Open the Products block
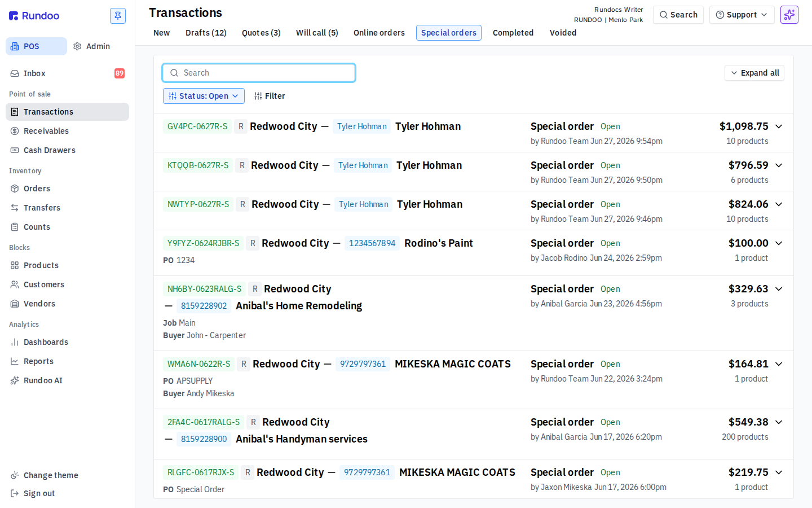Screen dimensions: 812x508 [x=67, y=265]
